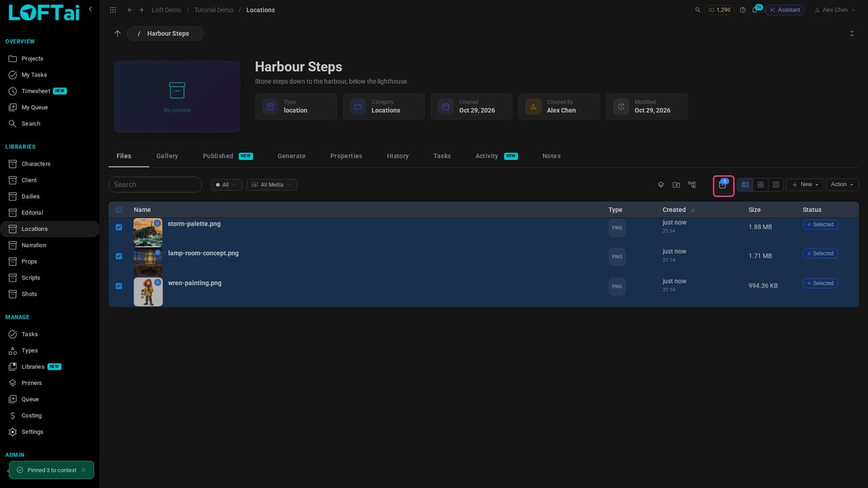Screen dimensions: 868x488
Task: Switch to the History tab
Action: [x=398, y=156]
